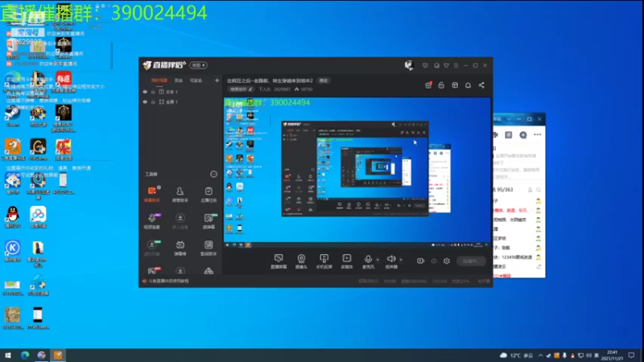This screenshot has width=644, height=362.
Task: Expand the arrow next to 扬声器
Action: click(x=401, y=259)
